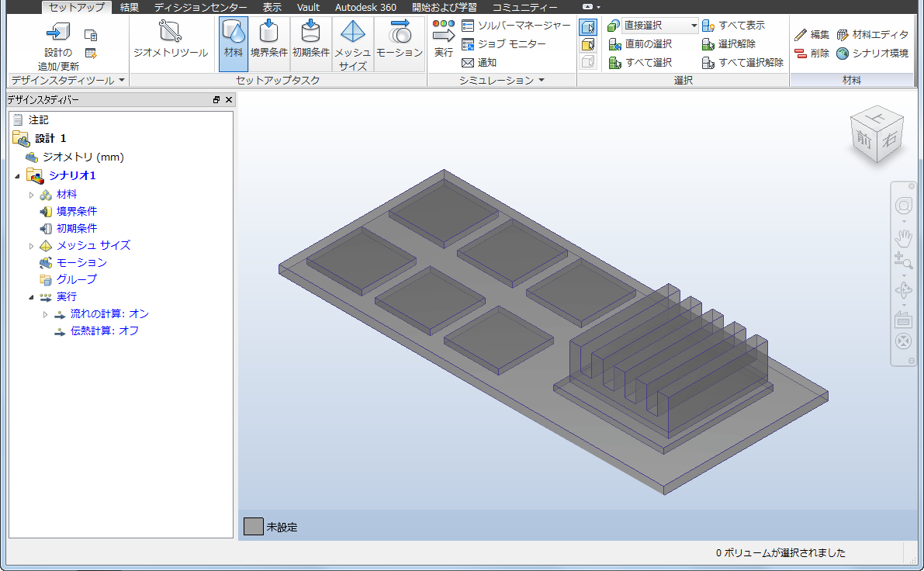The height and width of the screenshot is (571, 924).
Task: Open ジョブ モニター
Action: 504,43
